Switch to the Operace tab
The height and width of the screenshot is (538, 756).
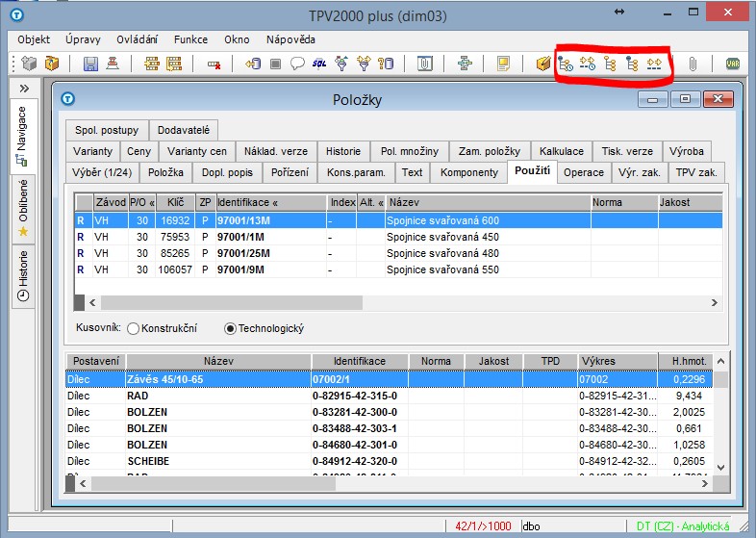click(x=584, y=172)
